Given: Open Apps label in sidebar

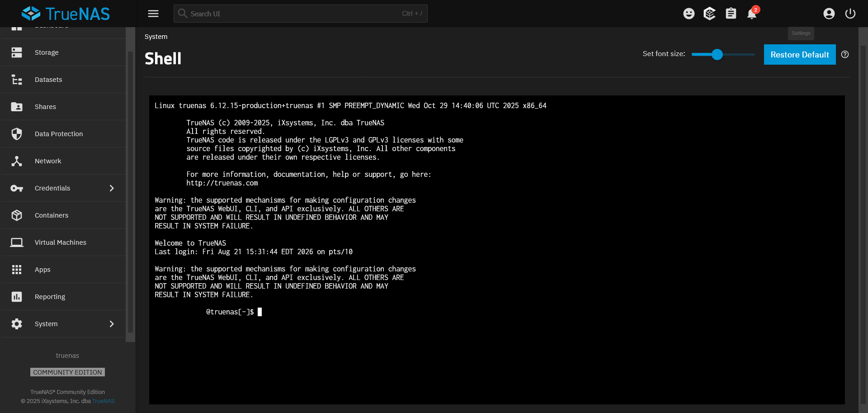Looking at the screenshot, I should pyautogui.click(x=42, y=270).
